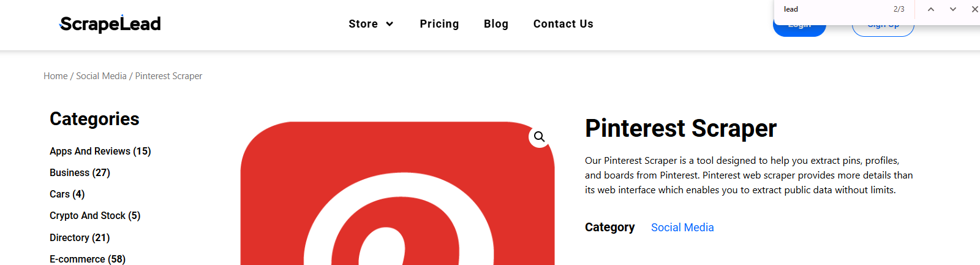Click the magnifier zoom icon on product image
The height and width of the screenshot is (265, 980).
point(539,137)
